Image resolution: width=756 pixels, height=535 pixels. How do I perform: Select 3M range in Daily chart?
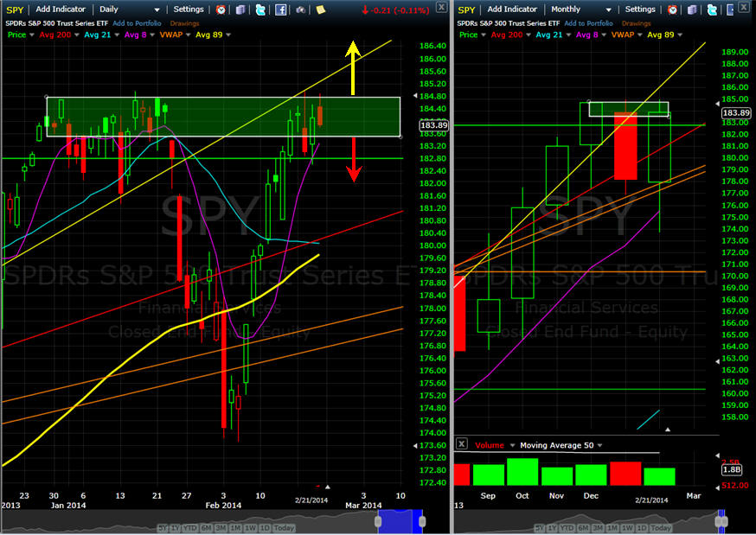point(221,528)
